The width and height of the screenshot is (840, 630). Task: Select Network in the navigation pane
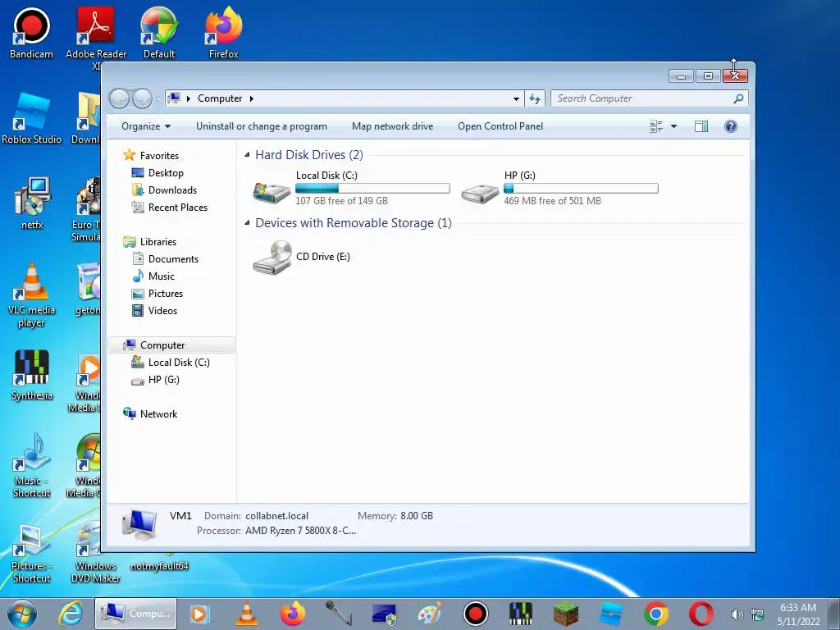pos(158,414)
